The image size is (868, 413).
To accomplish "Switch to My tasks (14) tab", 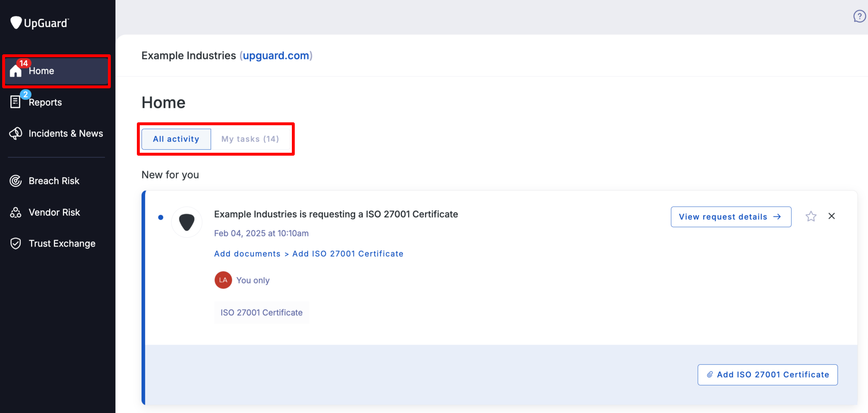I will coord(250,139).
